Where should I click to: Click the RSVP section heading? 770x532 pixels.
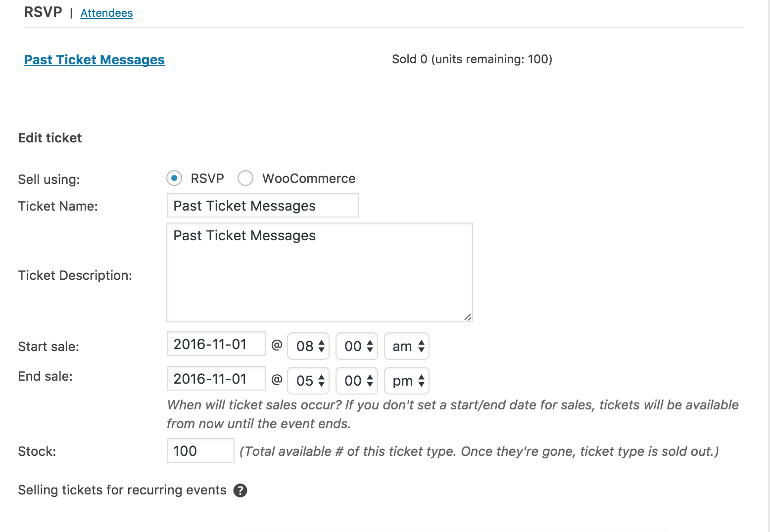(43, 12)
